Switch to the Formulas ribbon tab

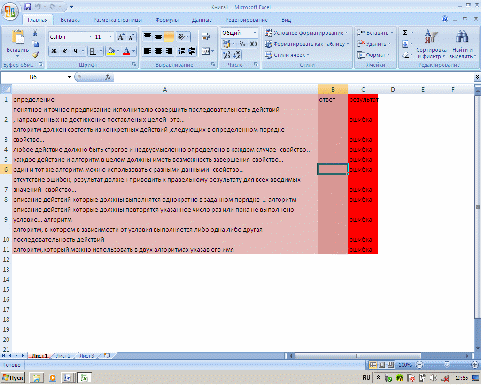click(x=167, y=20)
